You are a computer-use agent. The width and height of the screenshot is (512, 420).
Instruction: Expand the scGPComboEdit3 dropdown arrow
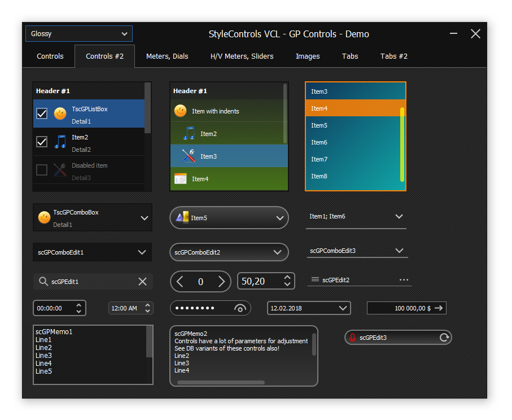click(x=399, y=251)
